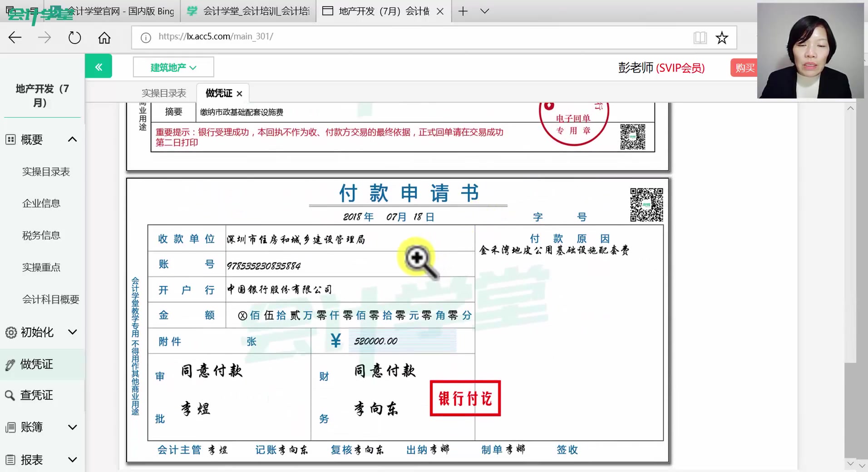This screenshot has height=472, width=868.
Task: Show tab list dropdown arrow
Action: click(485, 11)
